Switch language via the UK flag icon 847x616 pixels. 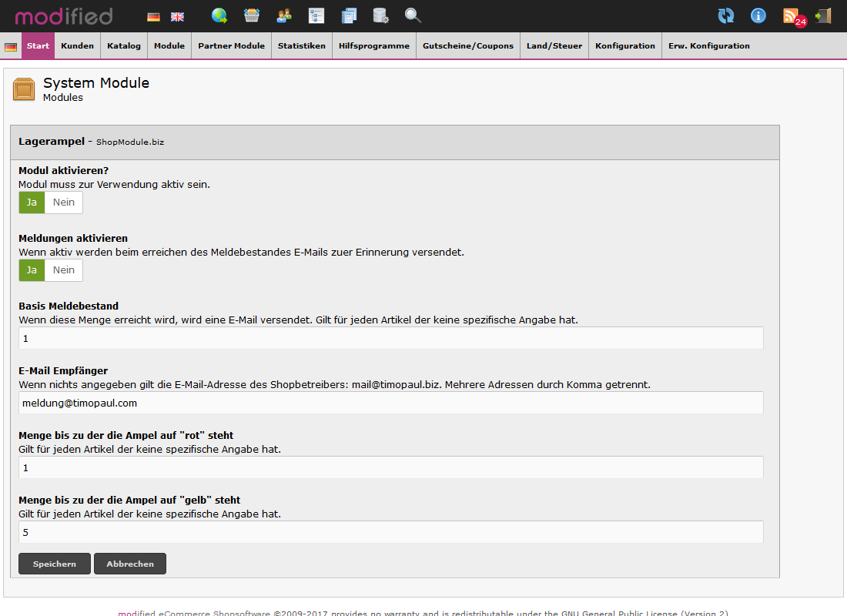point(177,16)
